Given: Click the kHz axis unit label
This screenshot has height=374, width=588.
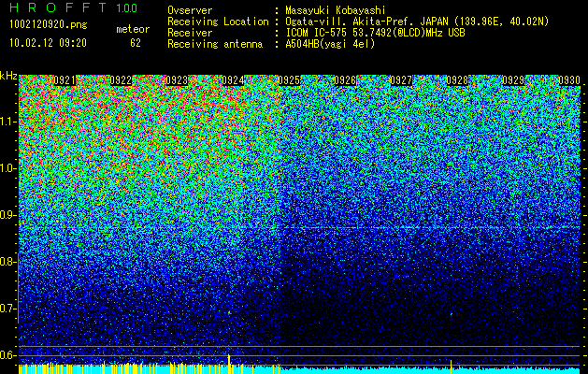Looking at the screenshot, I should coord(8,76).
